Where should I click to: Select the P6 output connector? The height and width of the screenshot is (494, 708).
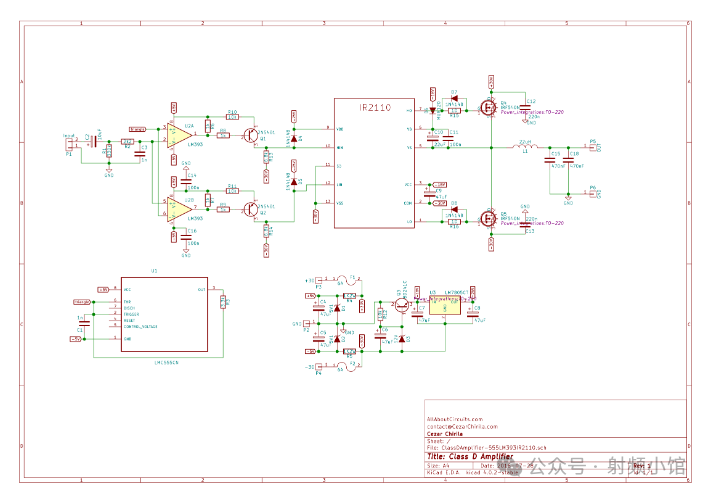[590, 192]
